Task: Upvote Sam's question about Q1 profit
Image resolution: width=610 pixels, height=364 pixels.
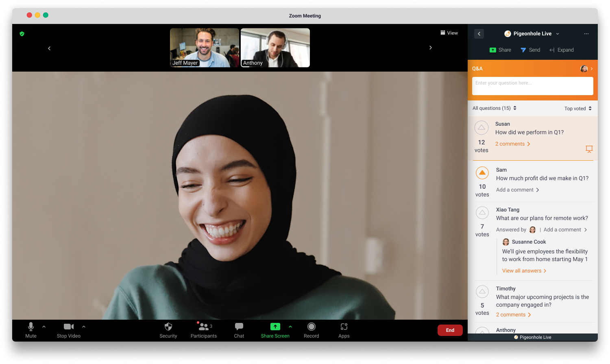Action: (482, 173)
